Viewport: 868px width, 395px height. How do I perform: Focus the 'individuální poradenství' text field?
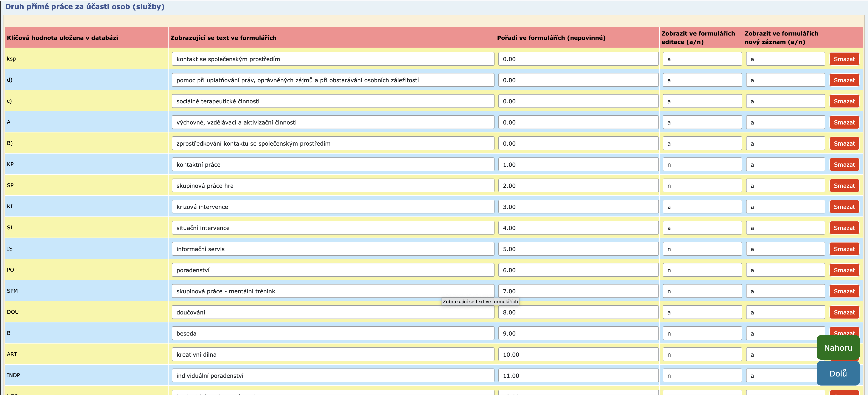point(333,375)
